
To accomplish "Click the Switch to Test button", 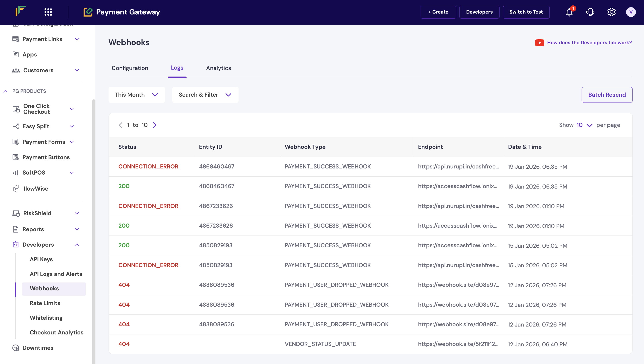I will point(526,12).
